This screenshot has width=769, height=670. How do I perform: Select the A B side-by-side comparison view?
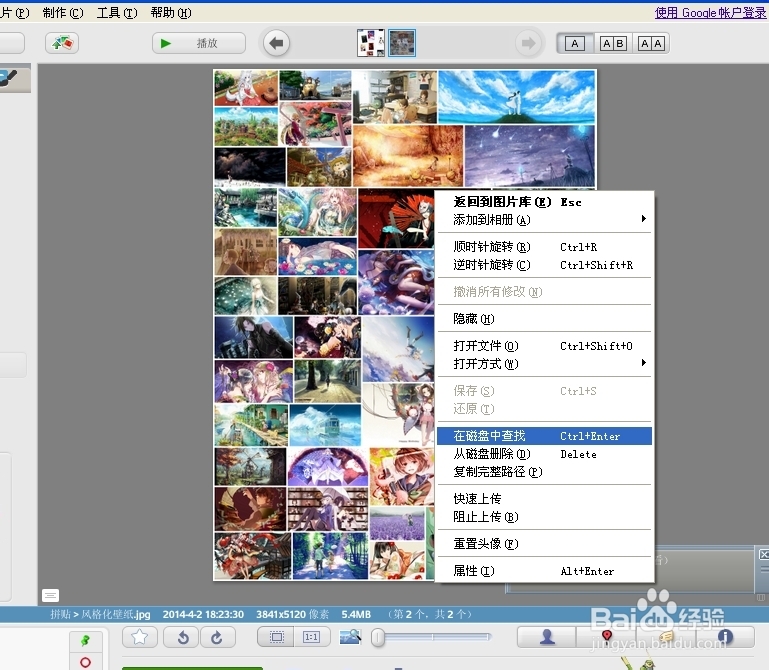[613, 43]
